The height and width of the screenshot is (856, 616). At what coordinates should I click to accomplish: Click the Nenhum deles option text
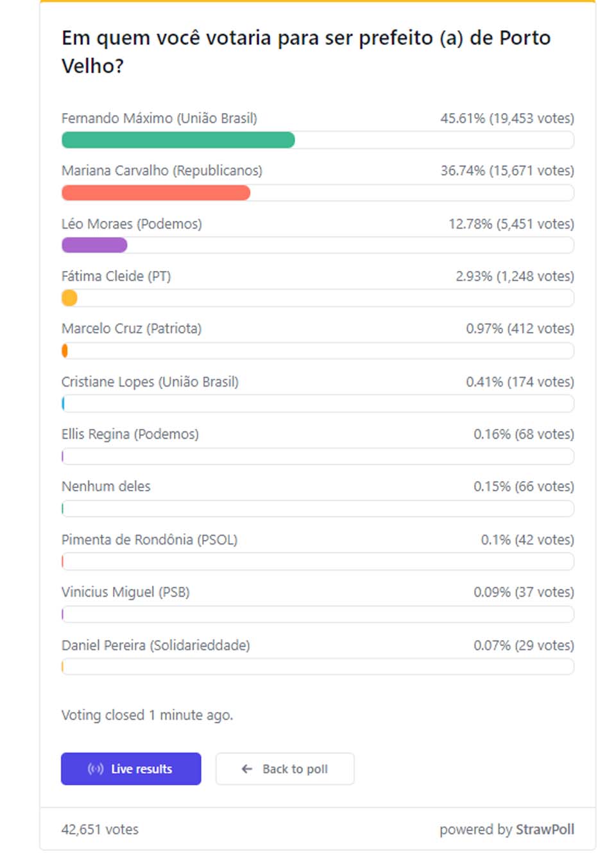[106, 487]
